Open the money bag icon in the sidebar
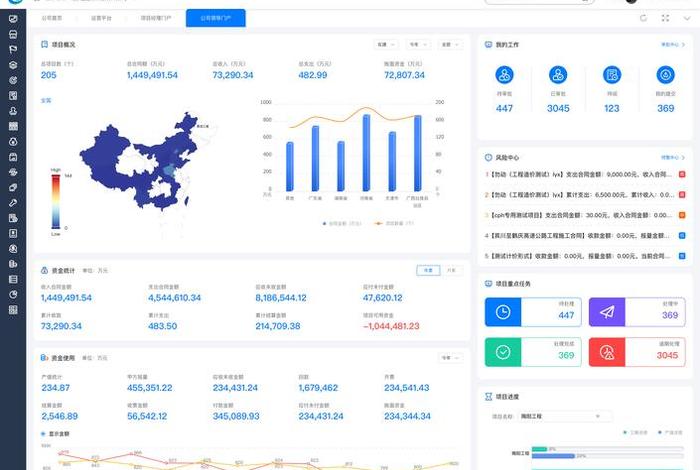The image size is (700, 470). click(x=13, y=141)
